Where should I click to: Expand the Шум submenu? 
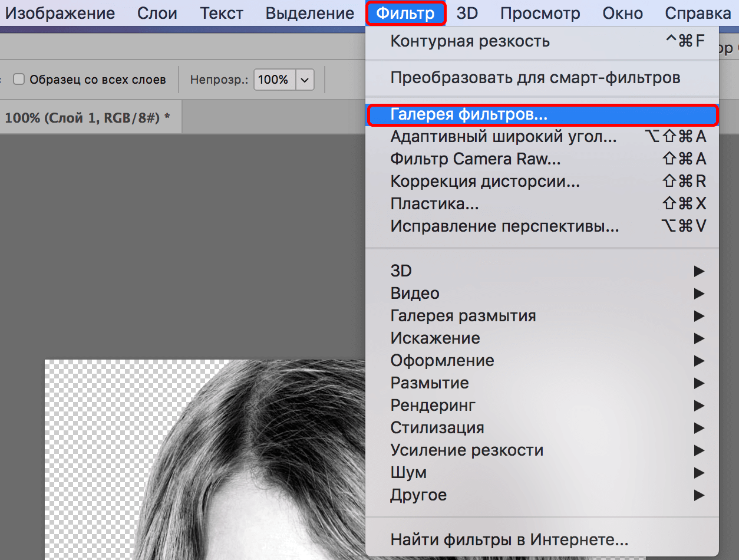point(408,473)
